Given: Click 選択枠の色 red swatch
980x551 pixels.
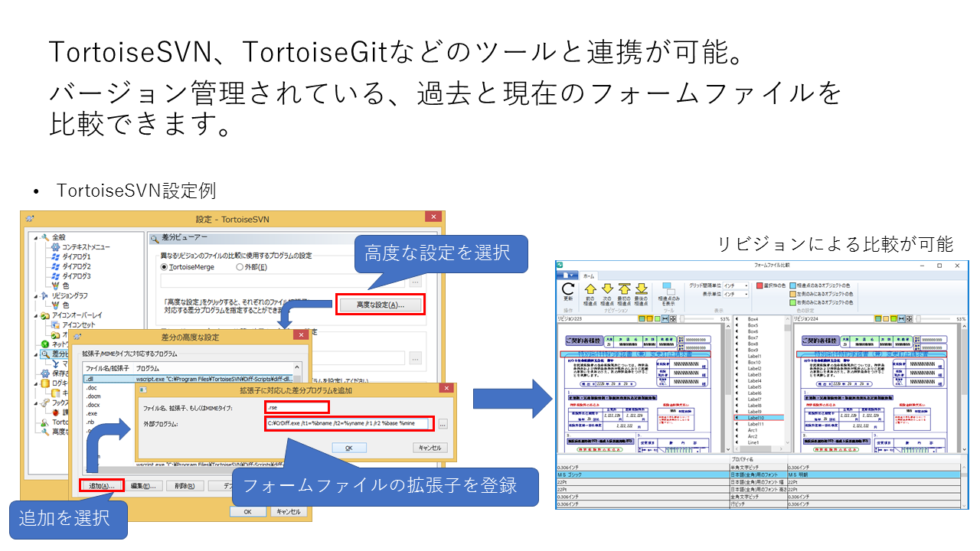Looking at the screenshot, I should [x=759, y=285].
